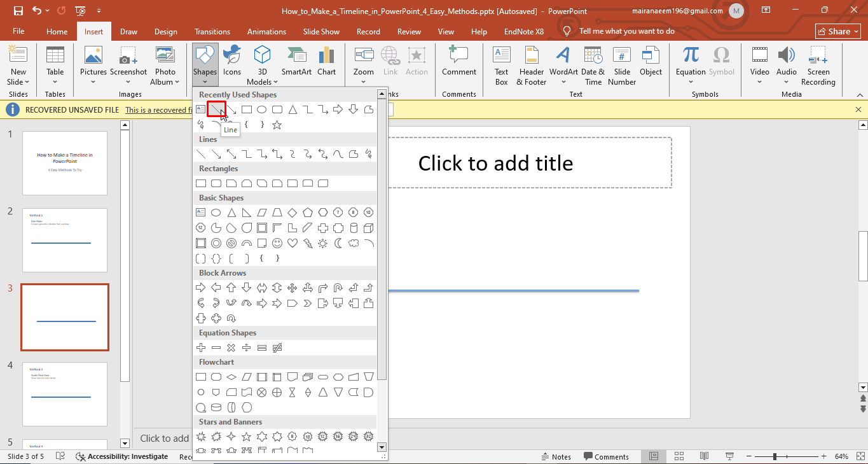
Task: Insert the Heart basic shape
Action: coord(293,243)
